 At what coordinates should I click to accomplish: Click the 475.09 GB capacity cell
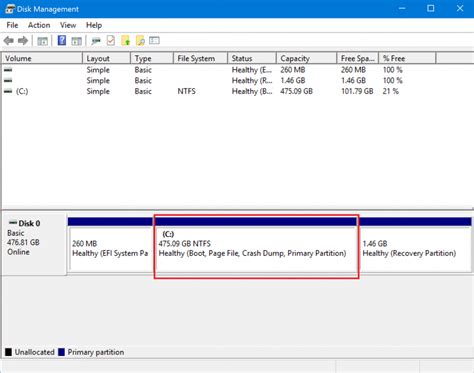pyautogui.click(x=296, y=91)
